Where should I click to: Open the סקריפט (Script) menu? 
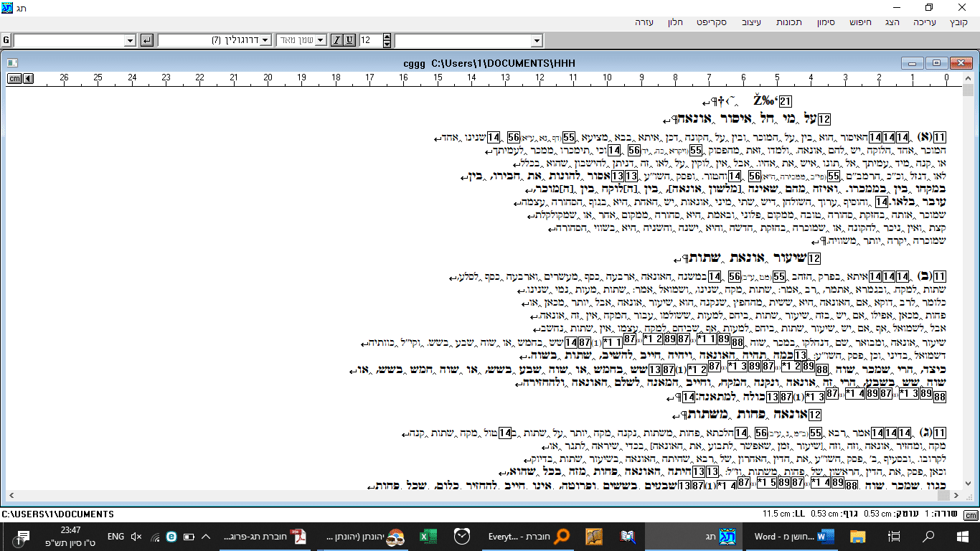point(712,22)
